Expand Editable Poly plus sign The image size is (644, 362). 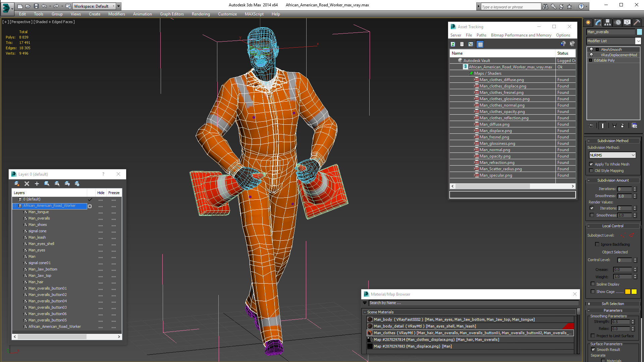tap(591, 60)
